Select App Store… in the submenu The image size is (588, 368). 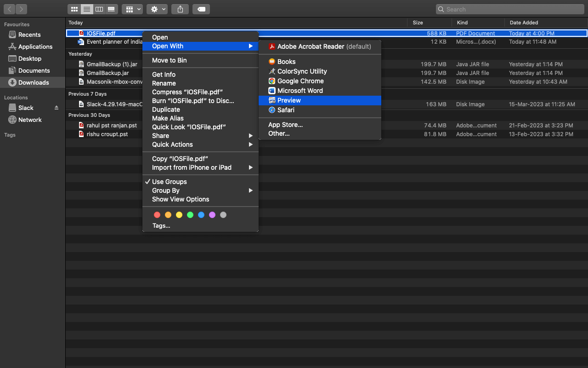320,125
